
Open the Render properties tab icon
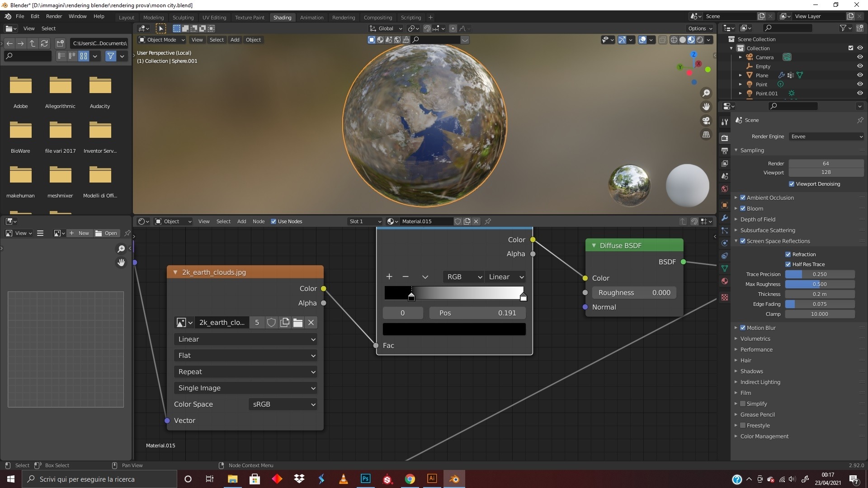[x=725, y=138]
